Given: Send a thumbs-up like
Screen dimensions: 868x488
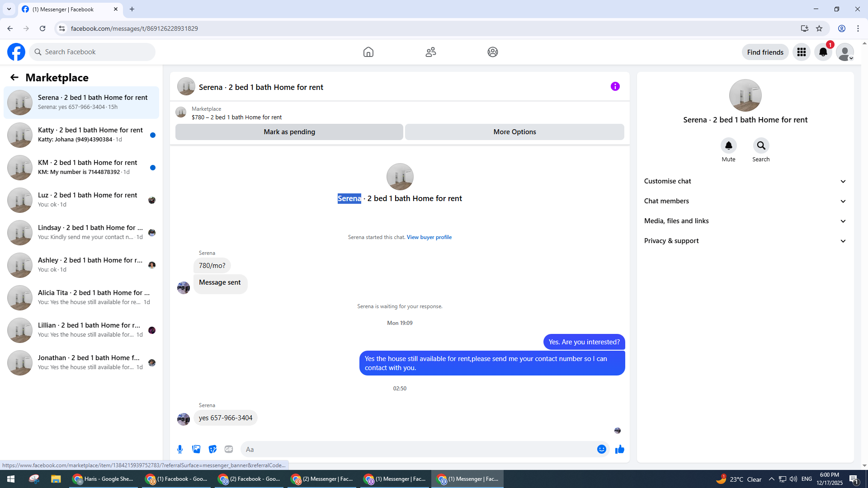Looking at the screenshot, I should pos(619,449).
